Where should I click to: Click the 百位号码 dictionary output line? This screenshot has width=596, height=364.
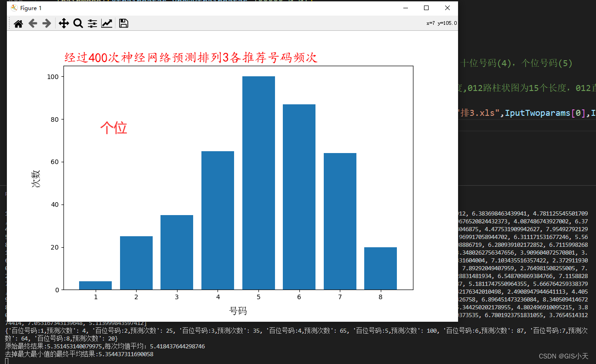296,334
